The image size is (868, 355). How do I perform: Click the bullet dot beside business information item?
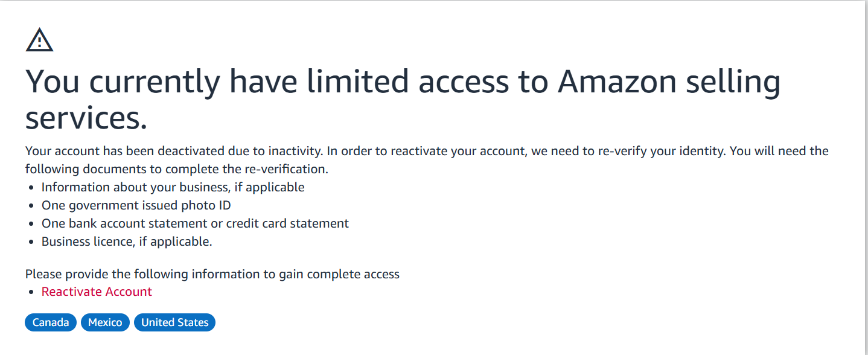(x=31, y=188)
